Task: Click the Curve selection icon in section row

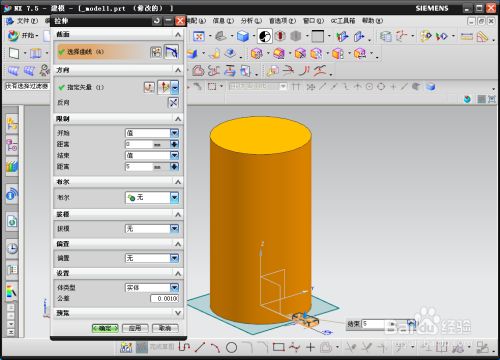Action: [x=171, y=52]
